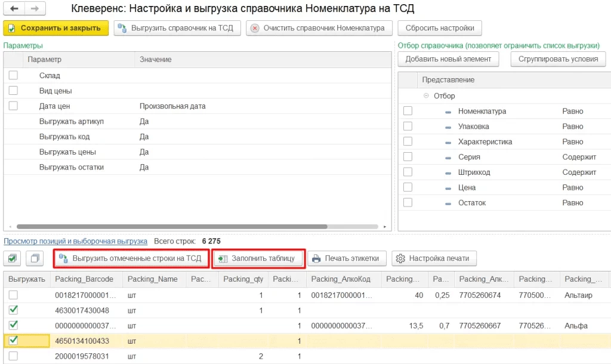Uncheck row with barcode 4630017430048
Viewport: 611px width, 364px height.
(13, 310)
